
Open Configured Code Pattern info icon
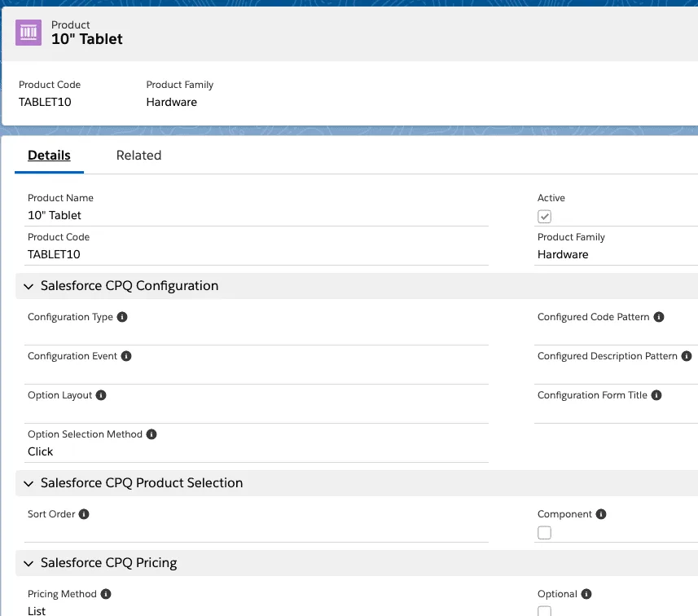coord(659,317)
